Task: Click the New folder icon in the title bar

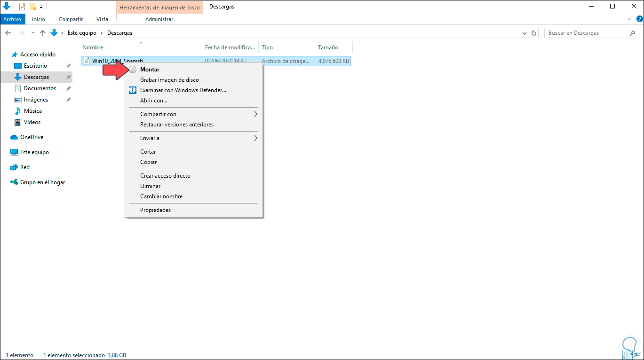Action: coord(32,7)
